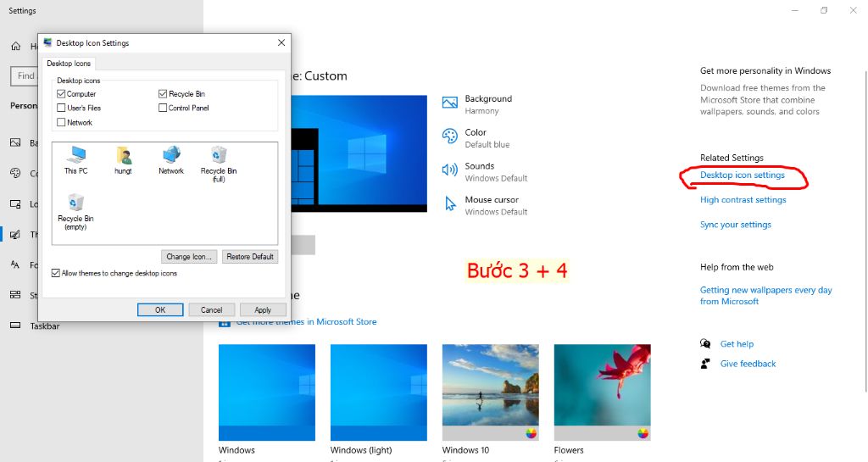This screenshot has height=462, width=868.
Task: Click the Apply button
Action: 263,310
